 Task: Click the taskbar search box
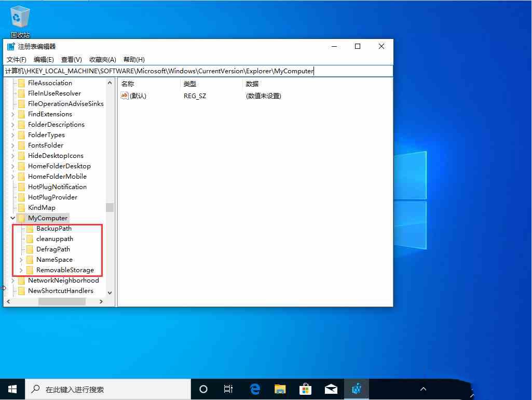[x=108, y=389]
